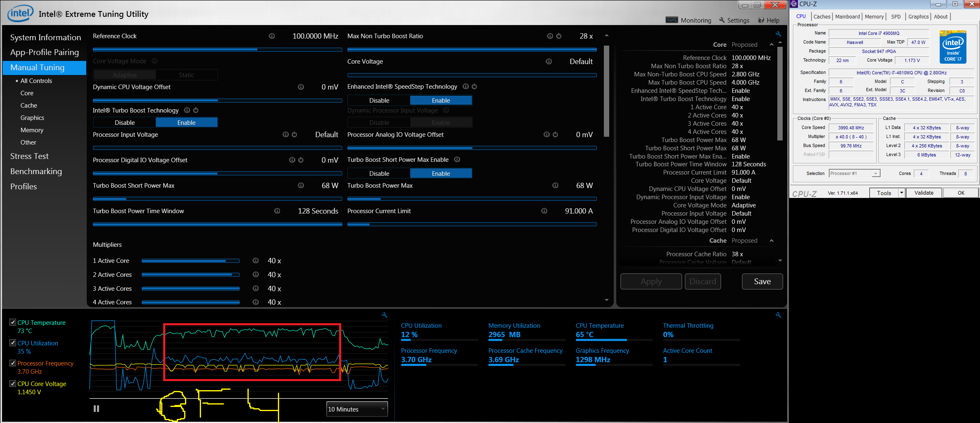The width and height of the screenshot is (980, 423).
Task: Click scroll up arrow of tuning controls panel
Action: (607, 36)
